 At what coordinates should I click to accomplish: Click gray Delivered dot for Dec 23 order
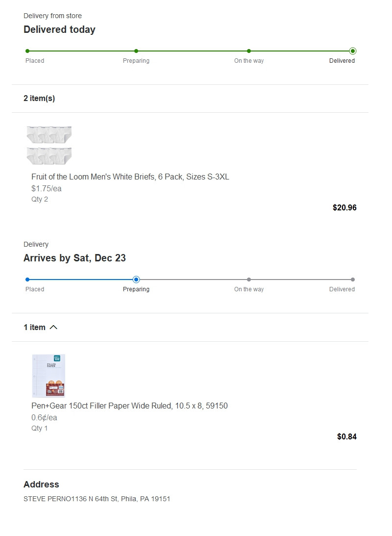click(x=353, y=280)
